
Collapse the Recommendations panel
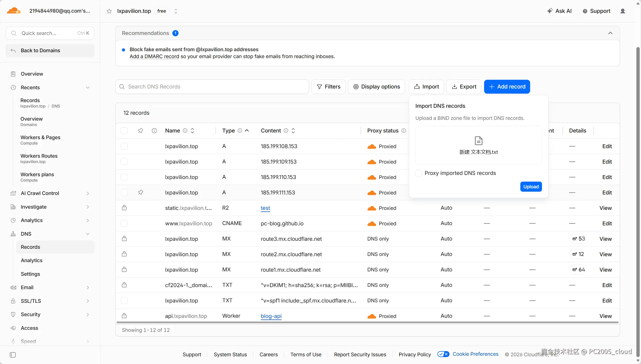pos(610,33)
